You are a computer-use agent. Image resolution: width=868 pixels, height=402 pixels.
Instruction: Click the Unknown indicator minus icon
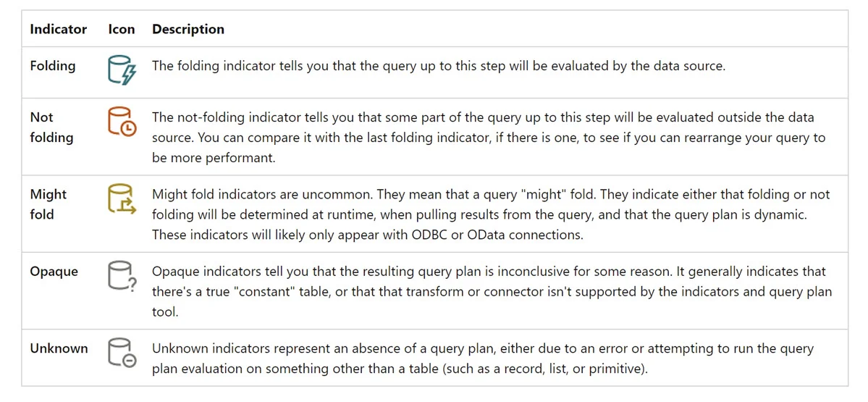tap(121, 353)
